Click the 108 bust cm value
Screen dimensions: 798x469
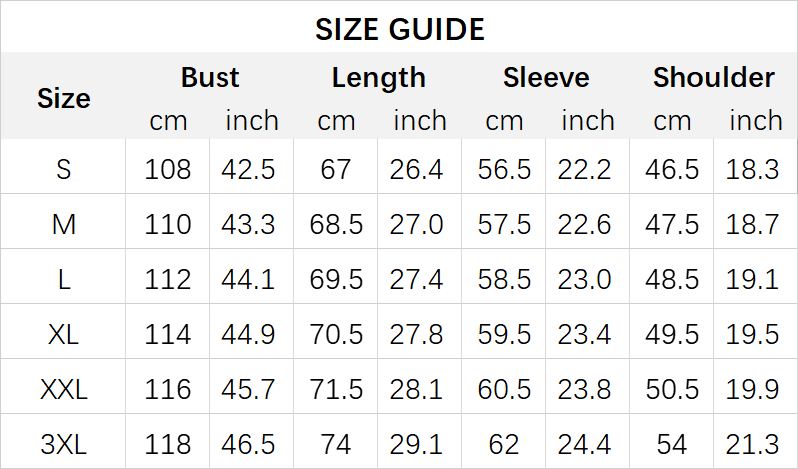tap(168, 169)
